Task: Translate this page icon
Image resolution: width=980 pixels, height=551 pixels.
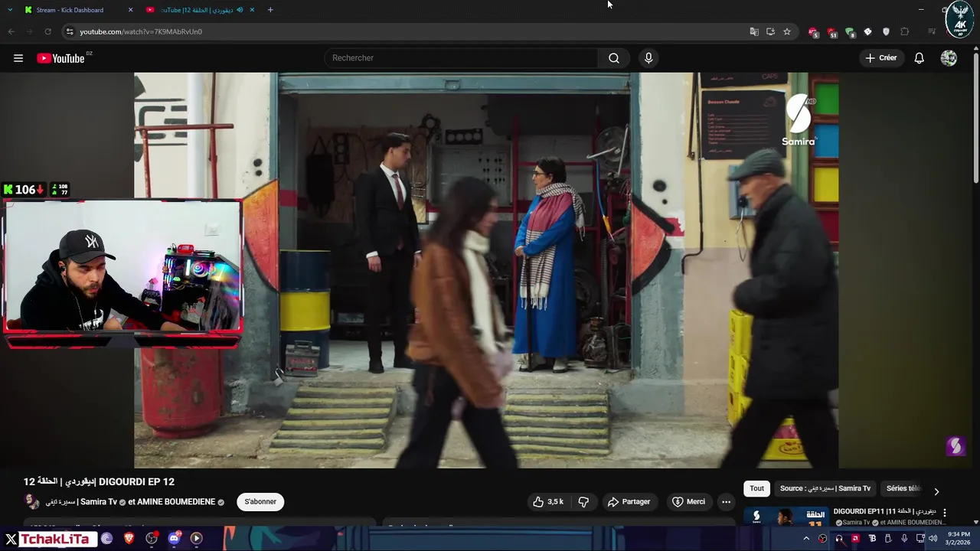Action: point(754,31)
